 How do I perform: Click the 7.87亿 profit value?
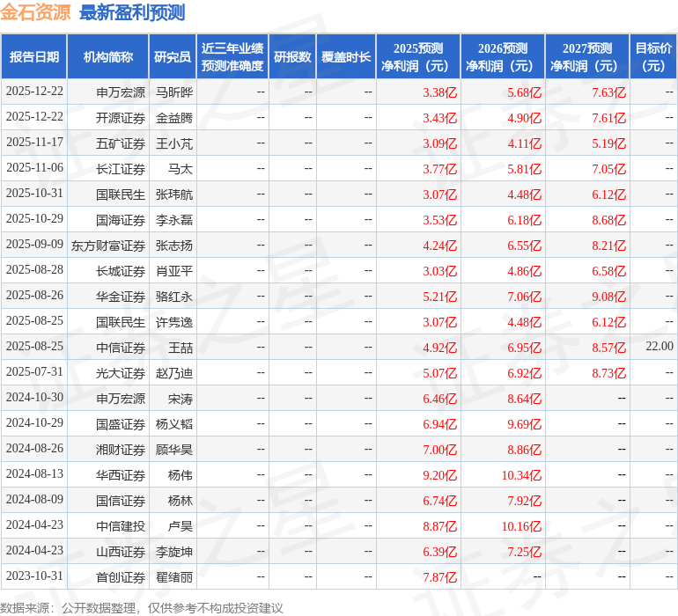tap(439, 577)
